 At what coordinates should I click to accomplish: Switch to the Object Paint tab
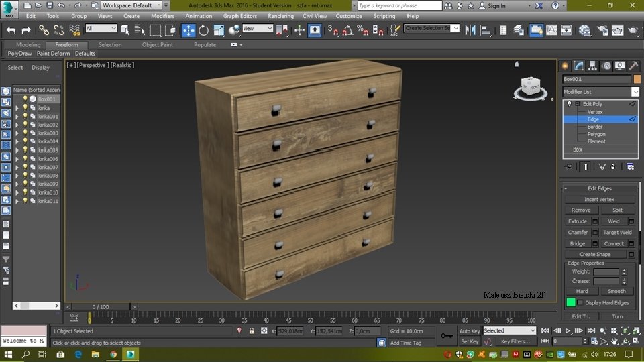point(157,45)
